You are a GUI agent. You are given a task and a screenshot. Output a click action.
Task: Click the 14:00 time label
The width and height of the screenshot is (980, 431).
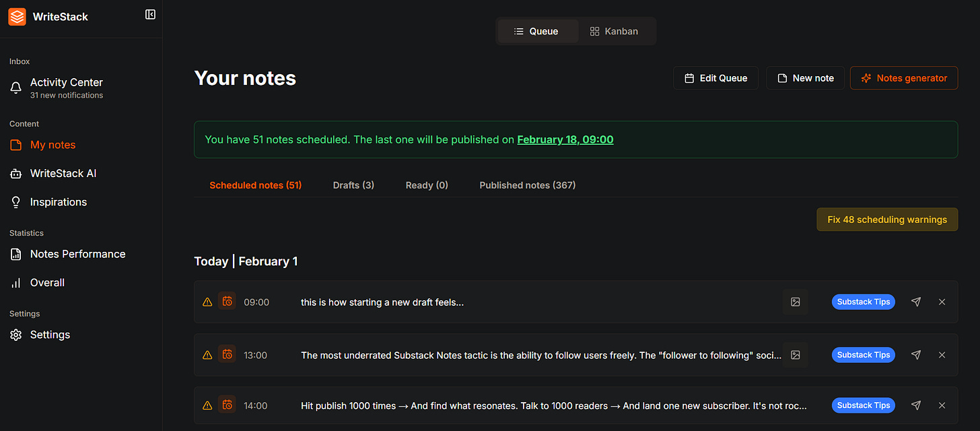(x=256, y=406)
